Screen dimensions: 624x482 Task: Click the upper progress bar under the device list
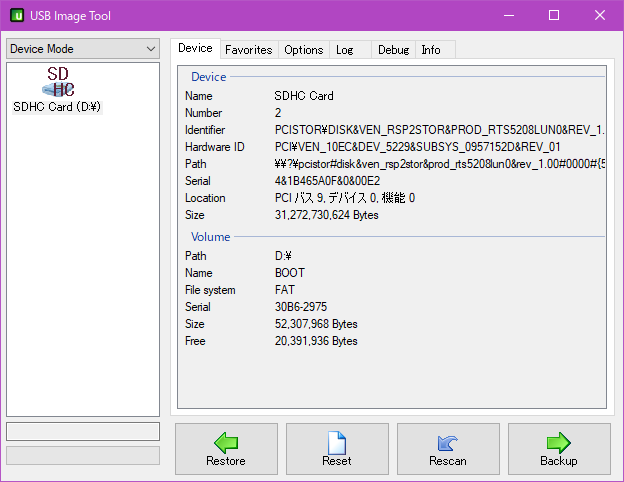pyautogui.click(x=83, y=431)
